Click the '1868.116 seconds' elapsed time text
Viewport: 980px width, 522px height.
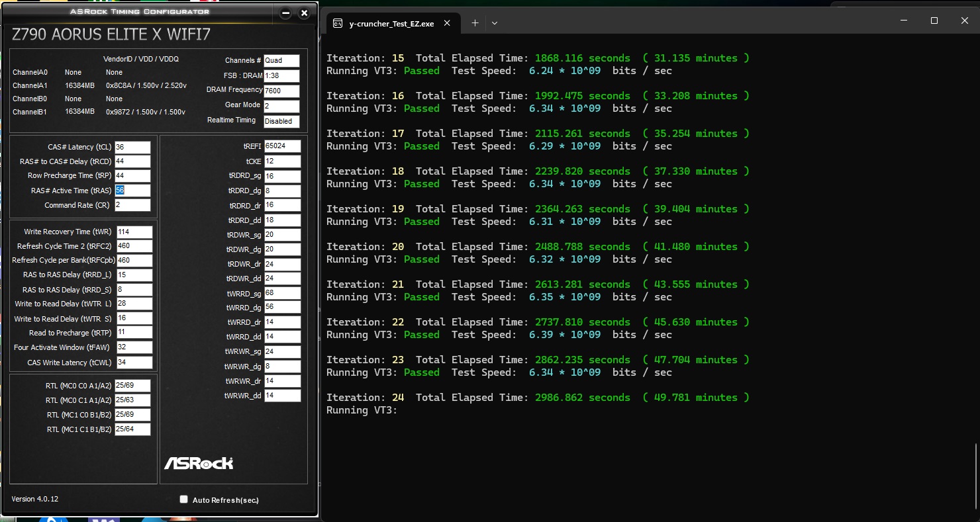[583, 58]
